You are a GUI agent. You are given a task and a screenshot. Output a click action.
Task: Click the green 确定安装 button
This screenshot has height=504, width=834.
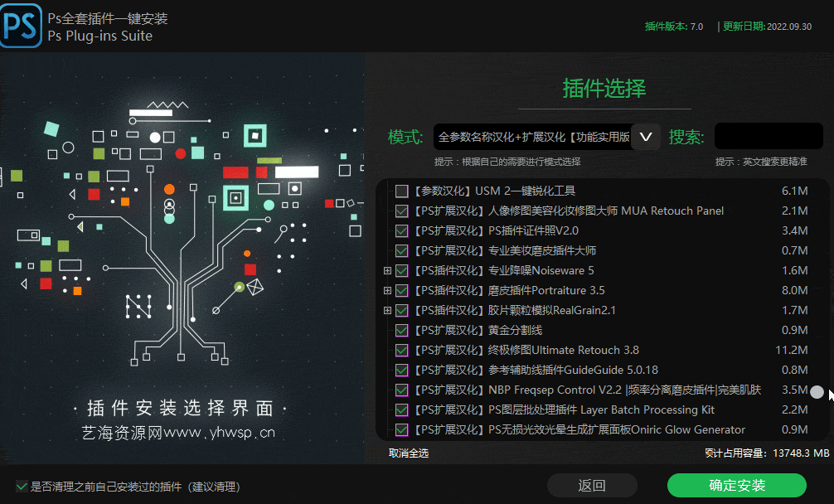737,486
